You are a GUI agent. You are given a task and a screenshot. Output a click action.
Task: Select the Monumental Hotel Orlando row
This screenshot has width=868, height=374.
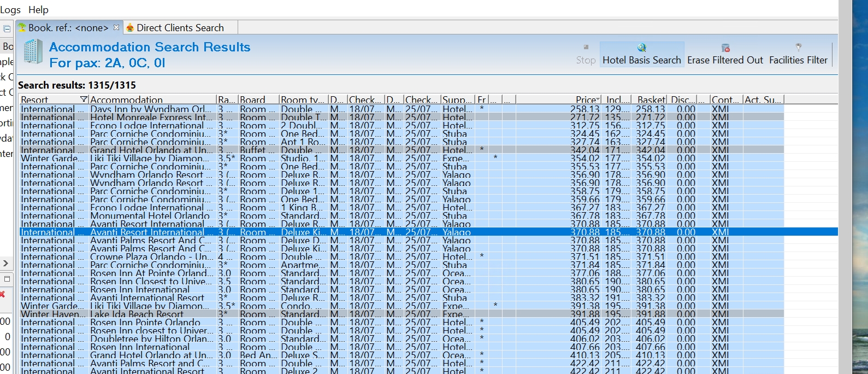coord(401,215)
